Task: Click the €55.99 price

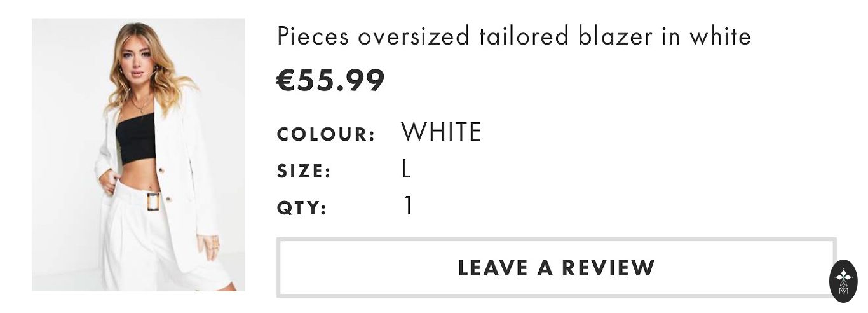Action: click(330, 80)
